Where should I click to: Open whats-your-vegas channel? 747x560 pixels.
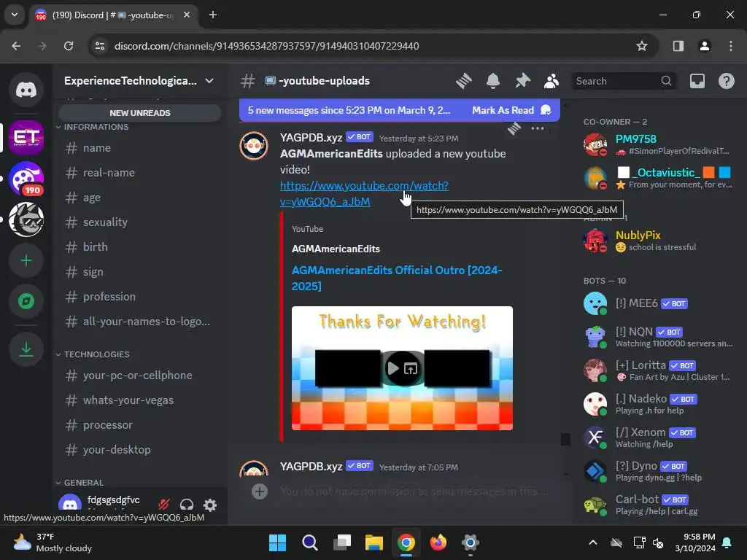[139, 400]
